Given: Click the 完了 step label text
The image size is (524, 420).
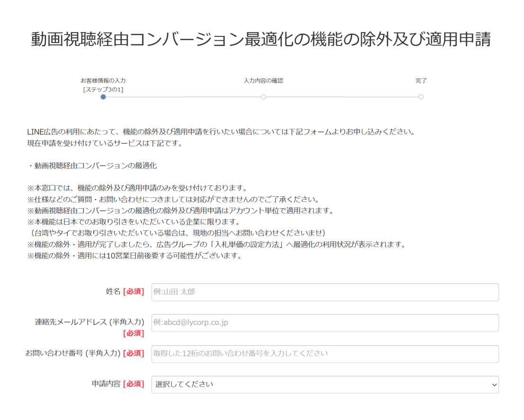Looking at the screenshot, I should 421,81.
